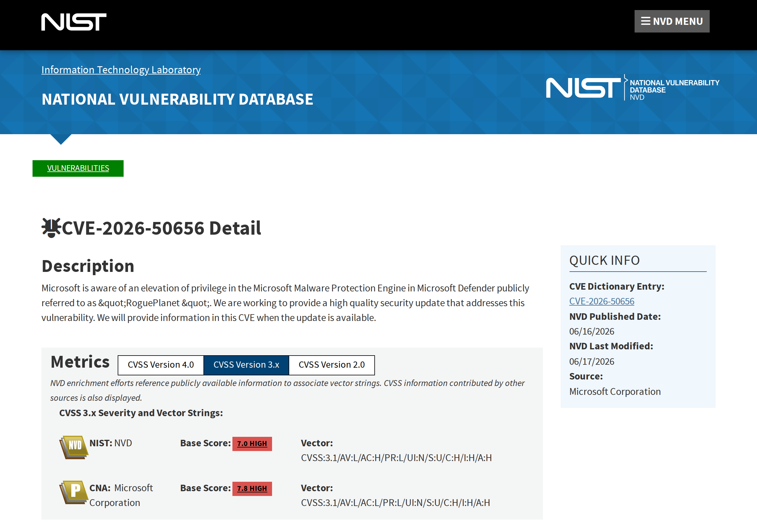Viewport: 757px width, 532px height.
Task: Click the NVD enrichment efforts italic note
Action: pyautogui.click(x=287, y=390)
